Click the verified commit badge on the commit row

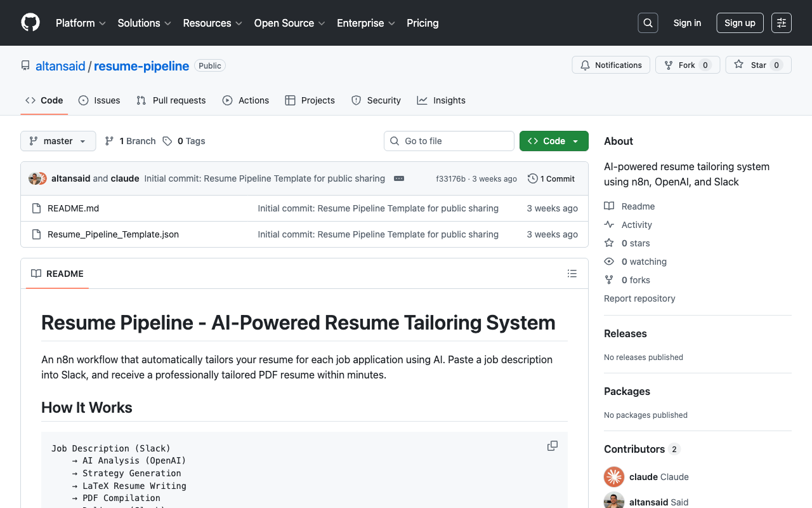(398, 178)
